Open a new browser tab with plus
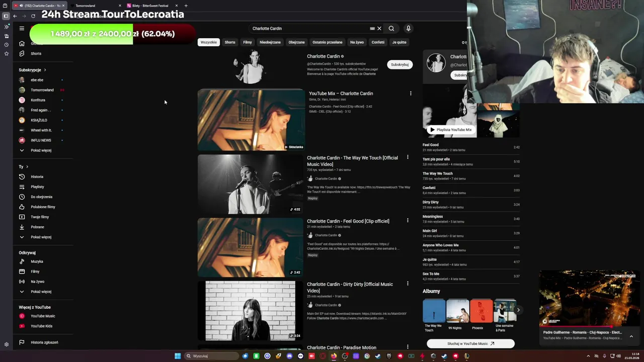 click(186, 6)
